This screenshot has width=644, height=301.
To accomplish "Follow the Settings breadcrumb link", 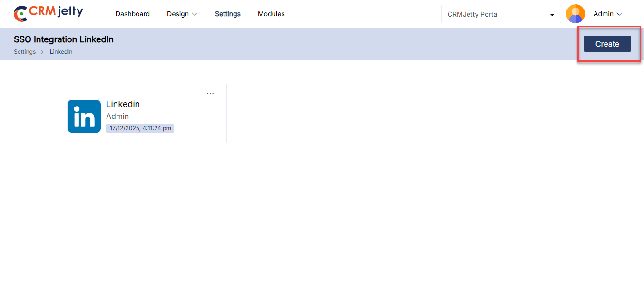I will coord(25,52).
